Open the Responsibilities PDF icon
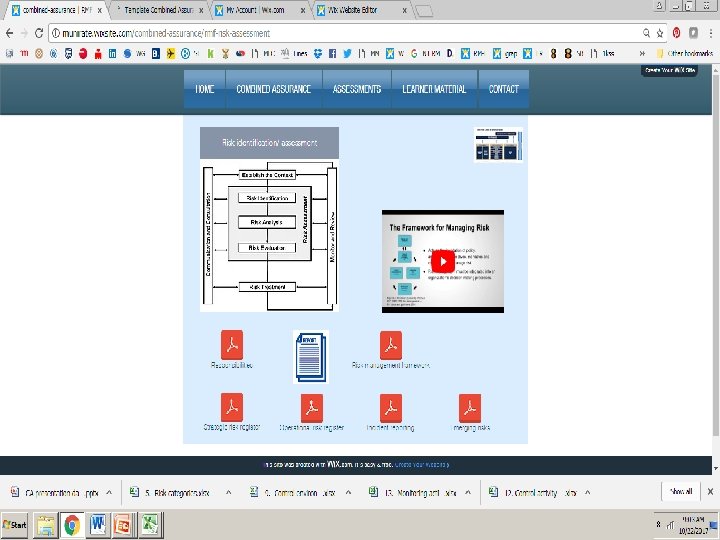720x540 pixels. tap(232, 345)
